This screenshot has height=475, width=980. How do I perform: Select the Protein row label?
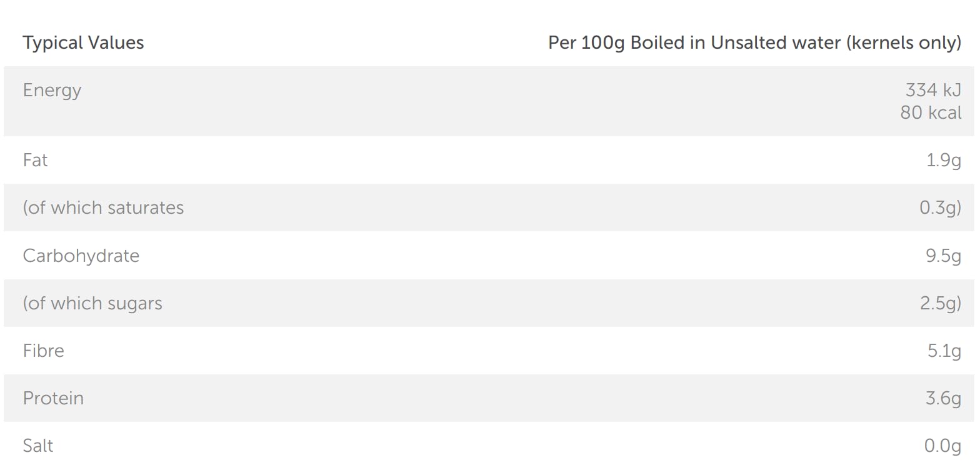coord(53,398)
